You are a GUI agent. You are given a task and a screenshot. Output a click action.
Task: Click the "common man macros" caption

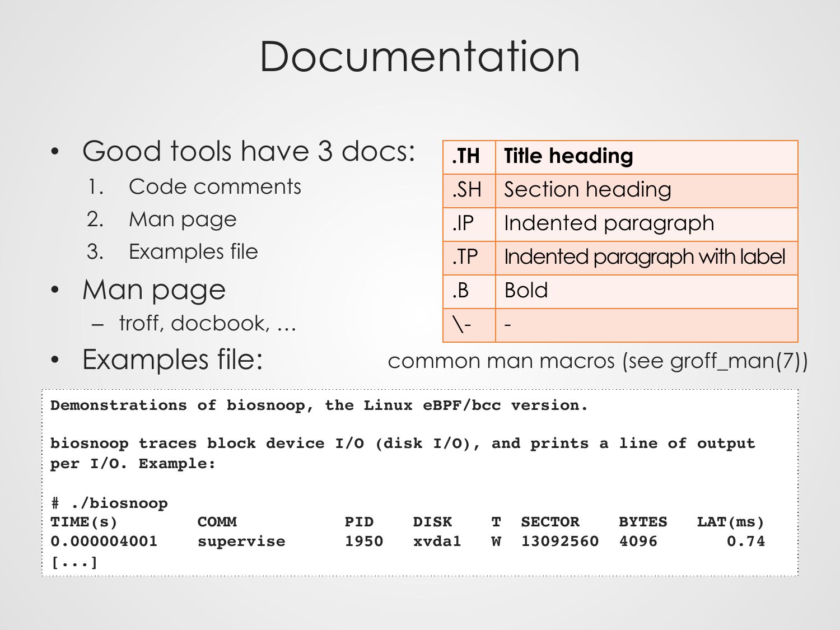click(x=598, y=361)
